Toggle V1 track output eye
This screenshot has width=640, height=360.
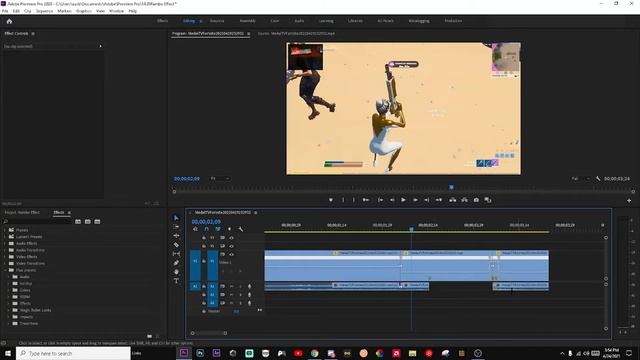pos(231,254)
